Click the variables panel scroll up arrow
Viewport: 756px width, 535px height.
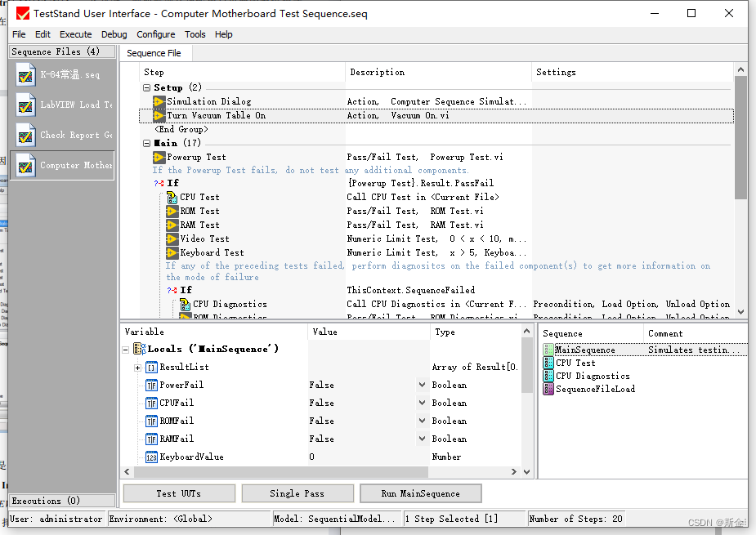coord(526,331)
